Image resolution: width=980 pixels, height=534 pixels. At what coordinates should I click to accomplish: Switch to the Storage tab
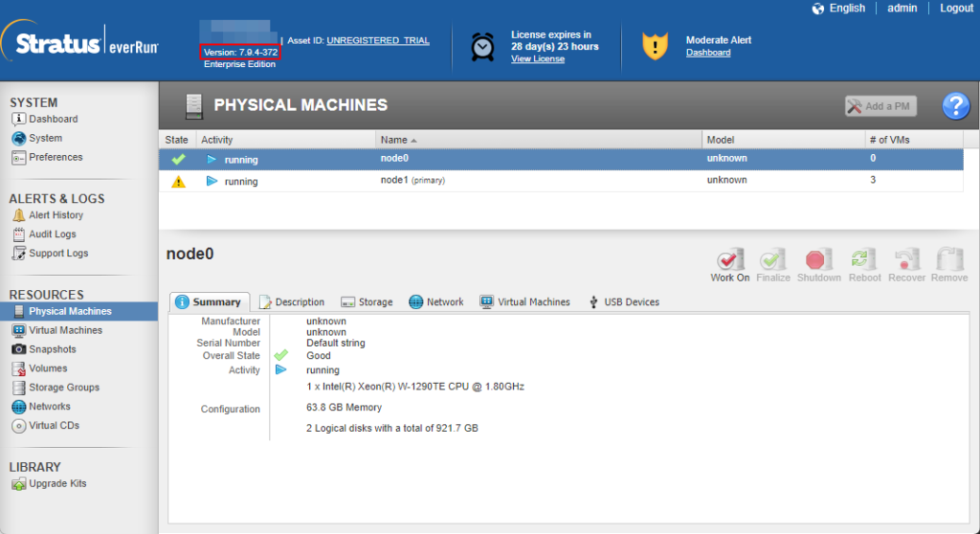click(x=367, y=302)
